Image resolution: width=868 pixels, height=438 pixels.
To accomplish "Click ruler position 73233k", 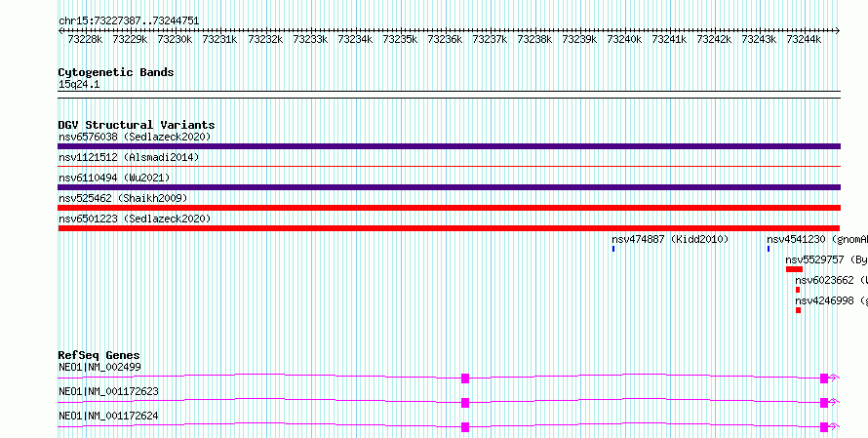I will (310, 39).
